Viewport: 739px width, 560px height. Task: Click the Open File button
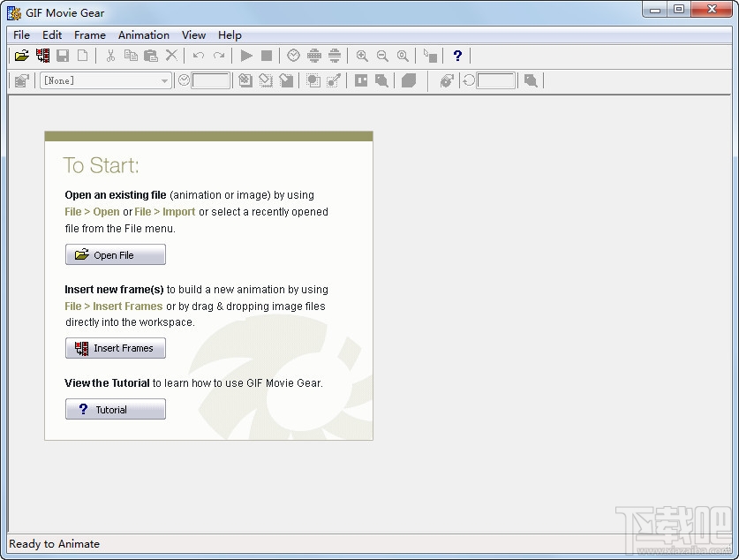point(116,254)
